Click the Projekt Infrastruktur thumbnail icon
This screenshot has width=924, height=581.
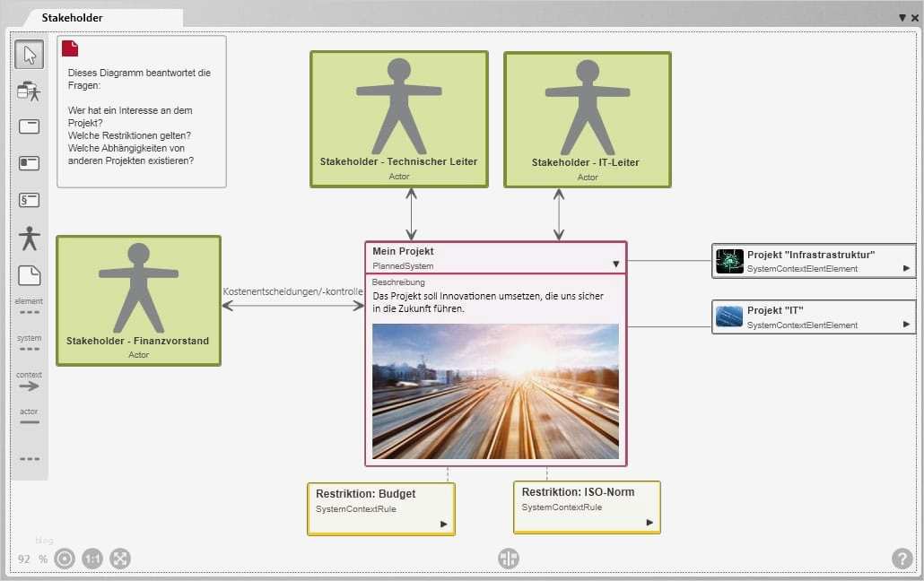click(x=729, y=261)
